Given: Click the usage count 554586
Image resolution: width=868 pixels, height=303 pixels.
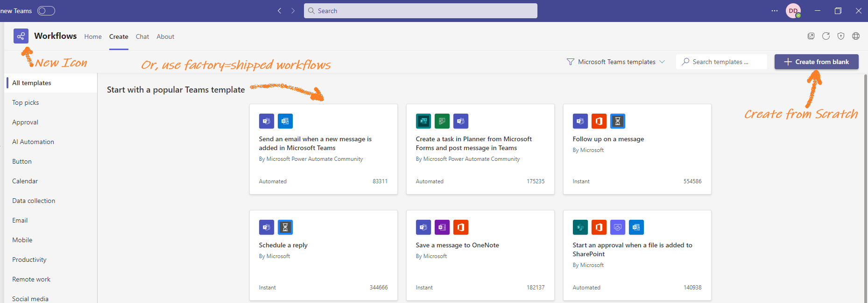Looking at the screenshot, I should click(x=692, y=181).
